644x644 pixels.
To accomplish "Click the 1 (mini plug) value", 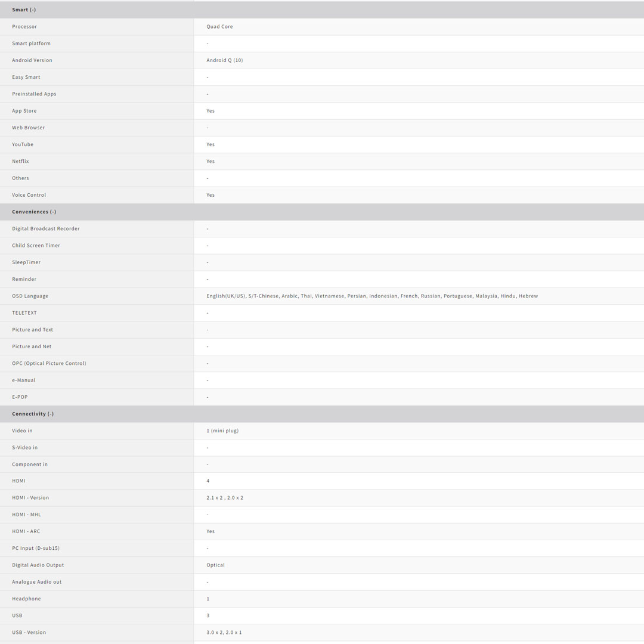I will 222,431.
